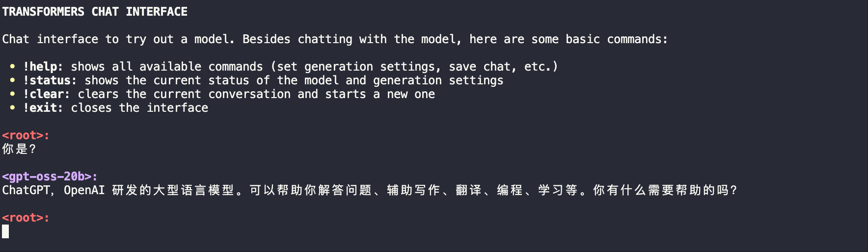Click the word ChatGPT in the response
The height and width of the screenshot is (252, 868).
tap(26, 190)
